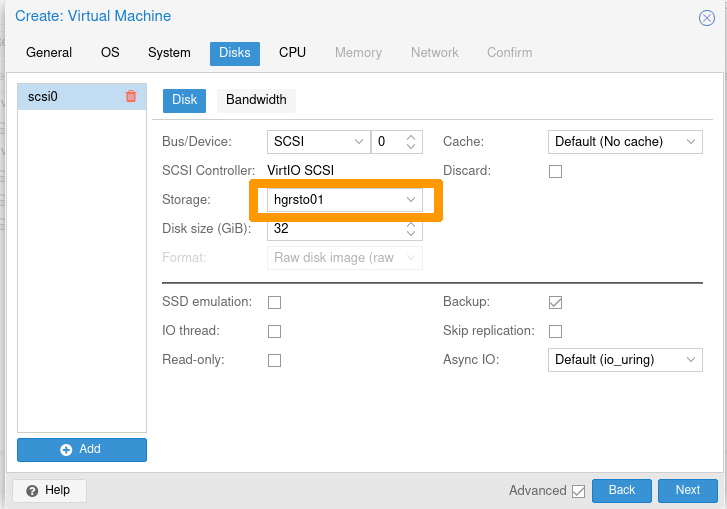Image resolution: width=727 pixels, height=509 pixels.
Task: Enable the Discard checkbox
Action: [x=555, y=171]
